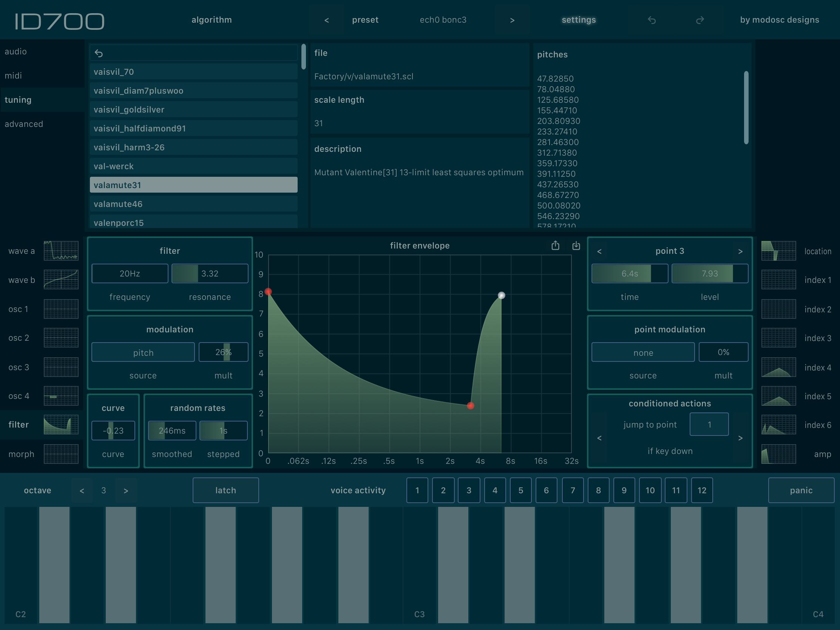Click the import envelope download icon

tap(576, 246)
